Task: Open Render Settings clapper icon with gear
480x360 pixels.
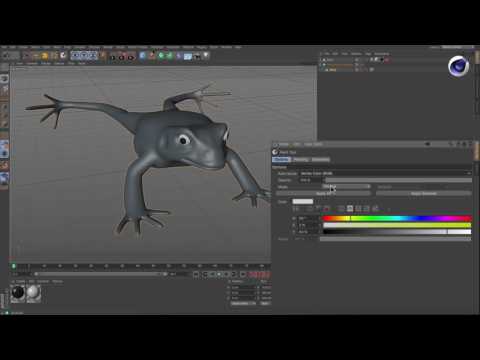Action: point(131,56)
